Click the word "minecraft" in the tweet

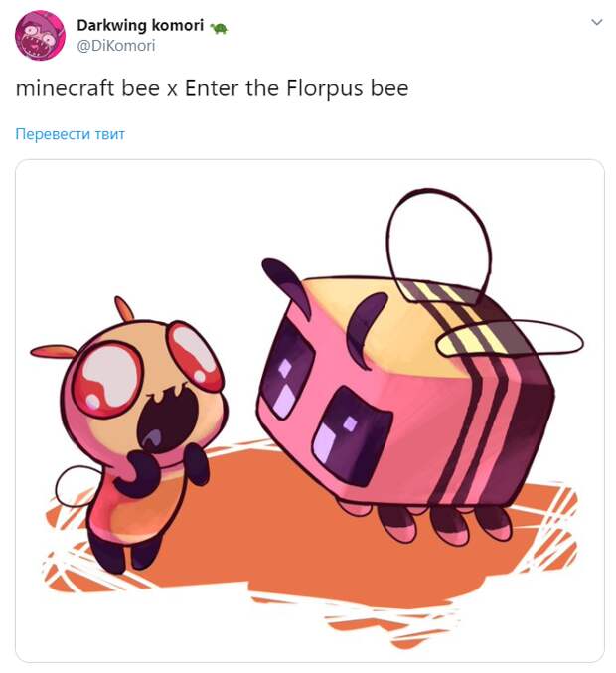pos(65,88)
